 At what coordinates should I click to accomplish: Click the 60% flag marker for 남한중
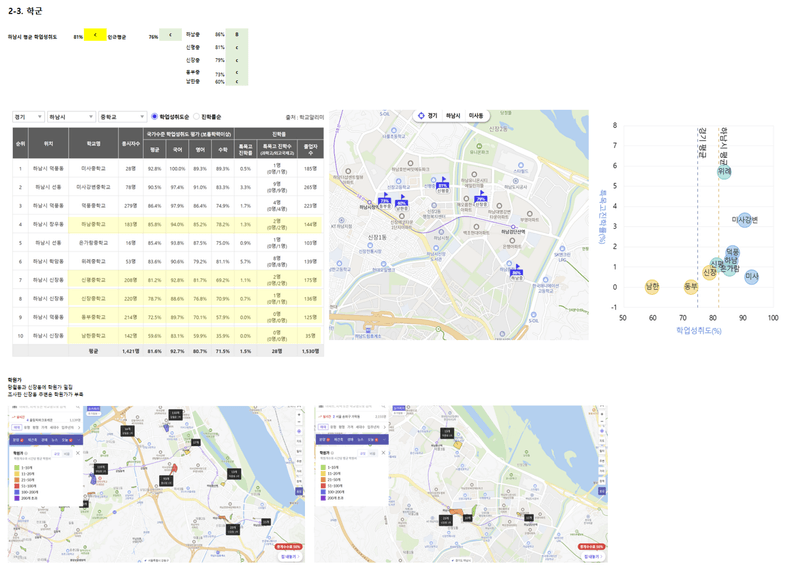coord(402,203)
